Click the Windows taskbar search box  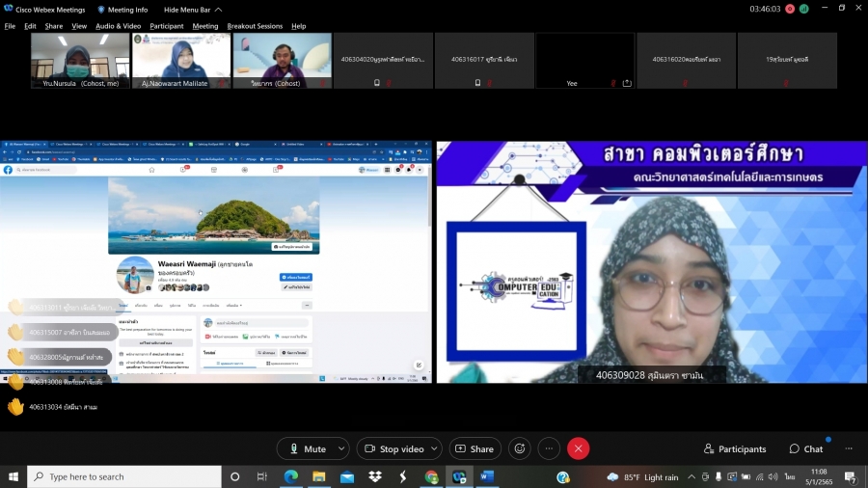click(x=125, y=476)
